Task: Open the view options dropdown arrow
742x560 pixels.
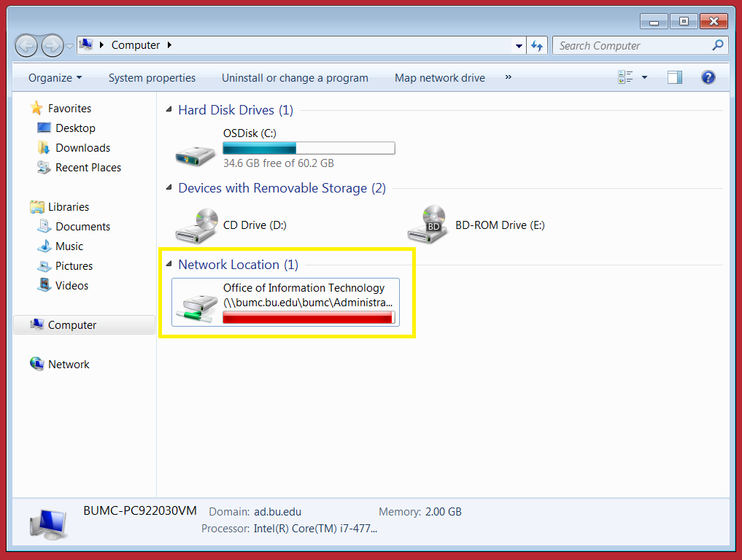Action: [x=644, y=77]
